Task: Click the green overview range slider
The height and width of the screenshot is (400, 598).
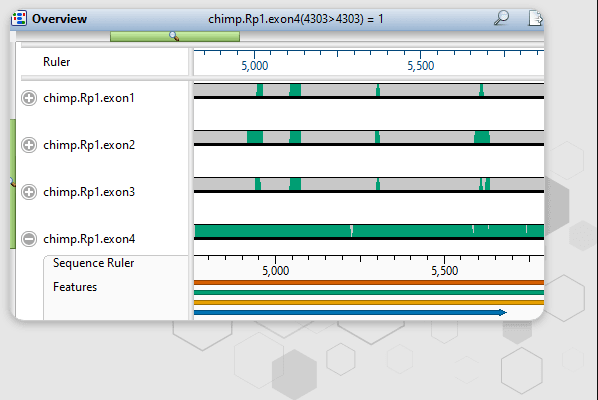Action: pos(175,37)
